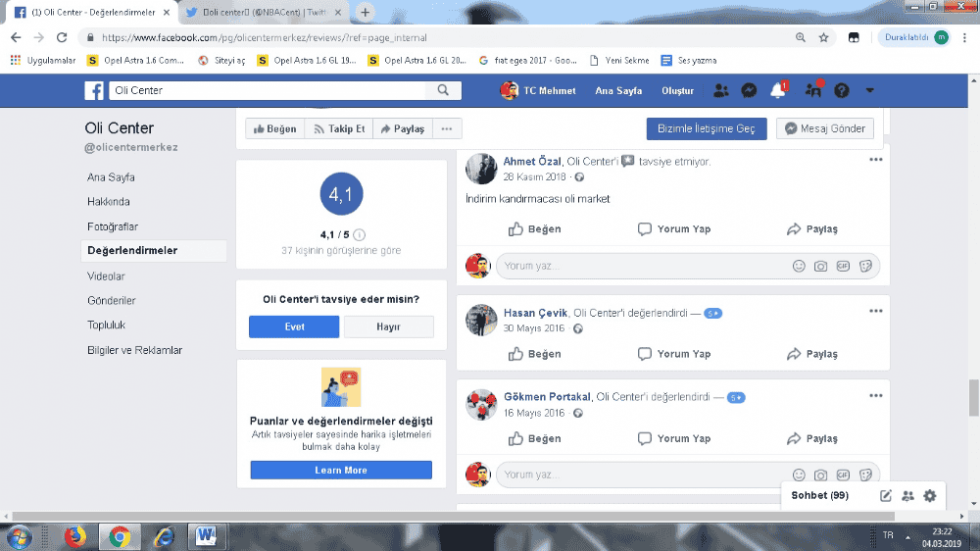Create new group icon in Sohbet bar
This screenshot has width=980, height=551.
908,496
